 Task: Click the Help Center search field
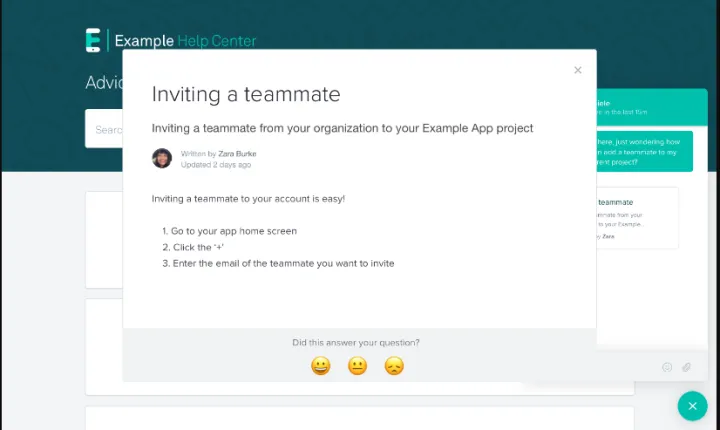(x=104, y=129)
